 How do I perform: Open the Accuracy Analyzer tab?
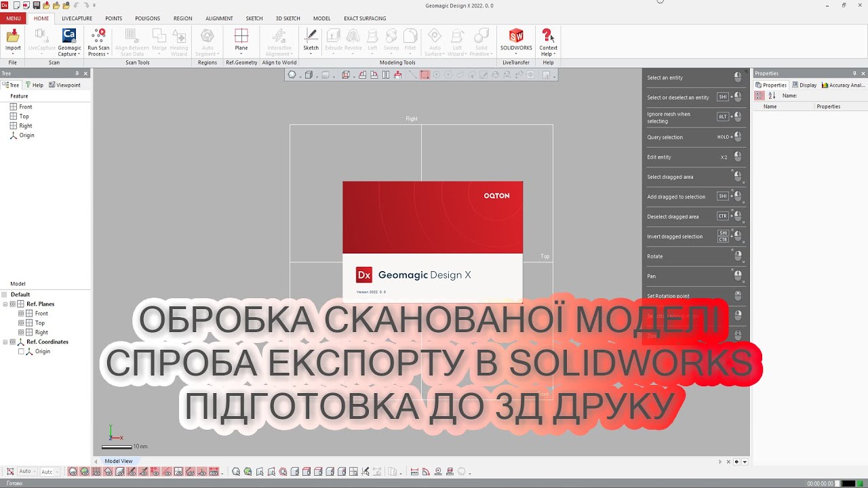tap(843, 85)
